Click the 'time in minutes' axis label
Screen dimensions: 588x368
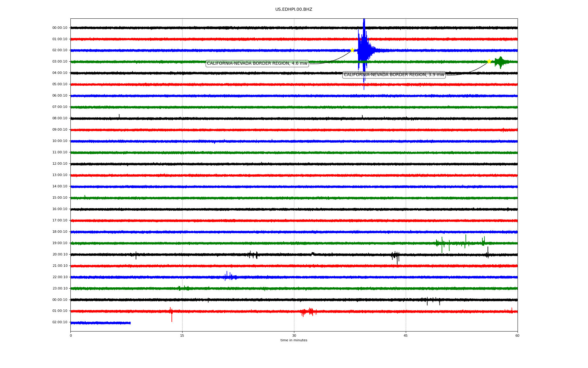[x=294, y=340]
